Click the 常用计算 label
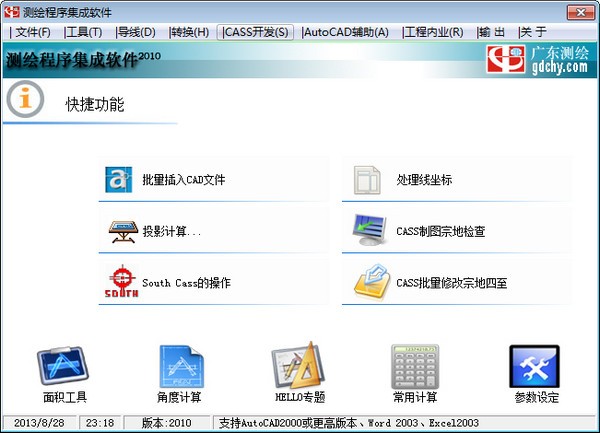Image resolution: width=600 pixels, height=433 pixels. pos(415,397)
